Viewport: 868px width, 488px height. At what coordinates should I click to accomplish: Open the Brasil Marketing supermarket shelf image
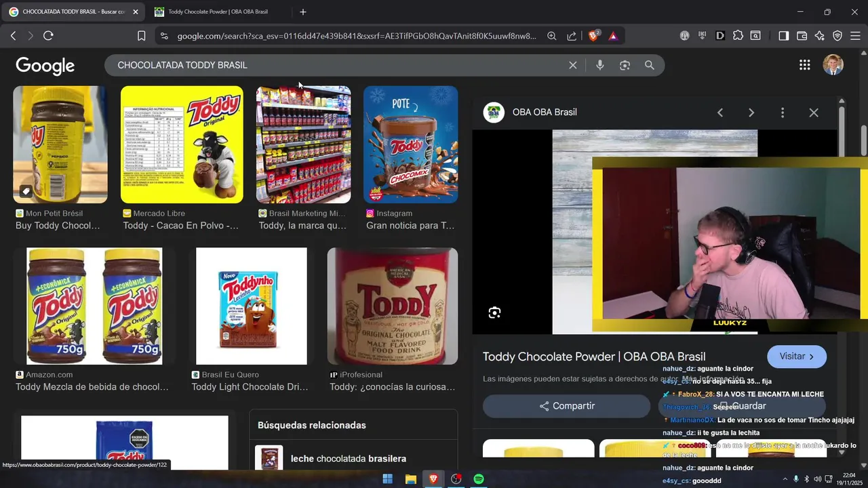(303, 144)
